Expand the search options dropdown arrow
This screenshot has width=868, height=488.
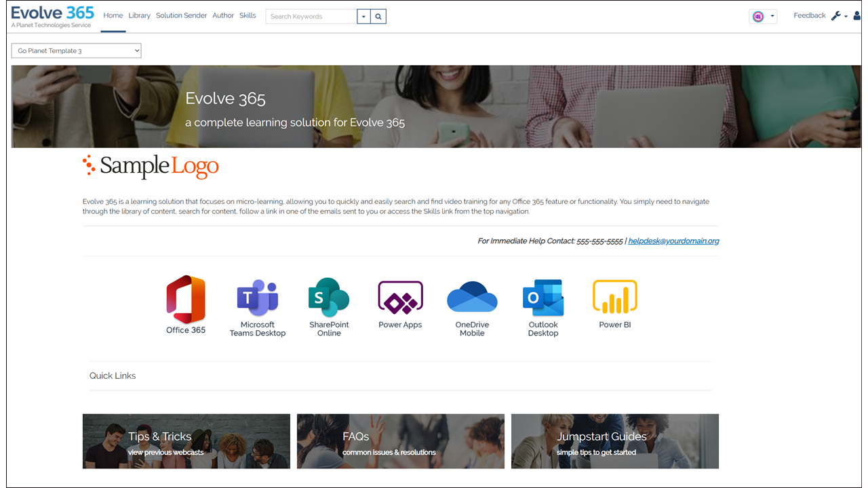pyautogui.click(x=364, y=16)
